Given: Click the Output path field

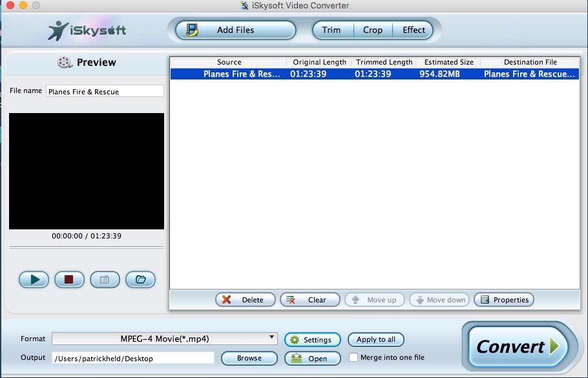Looking at the screenshot, I should click(x=132, y=358).
